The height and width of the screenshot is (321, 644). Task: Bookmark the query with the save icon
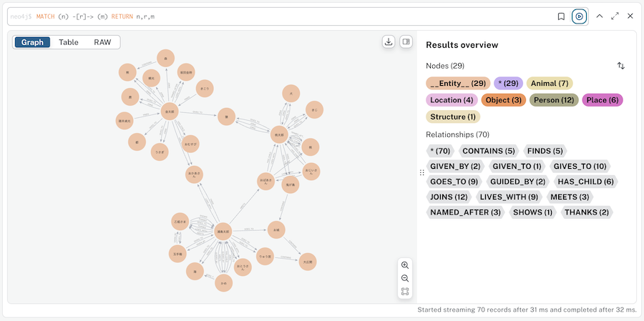(561, 16)
